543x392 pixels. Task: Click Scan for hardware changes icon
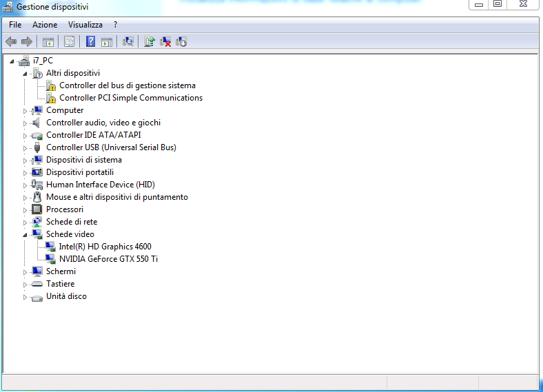[127, 41]
